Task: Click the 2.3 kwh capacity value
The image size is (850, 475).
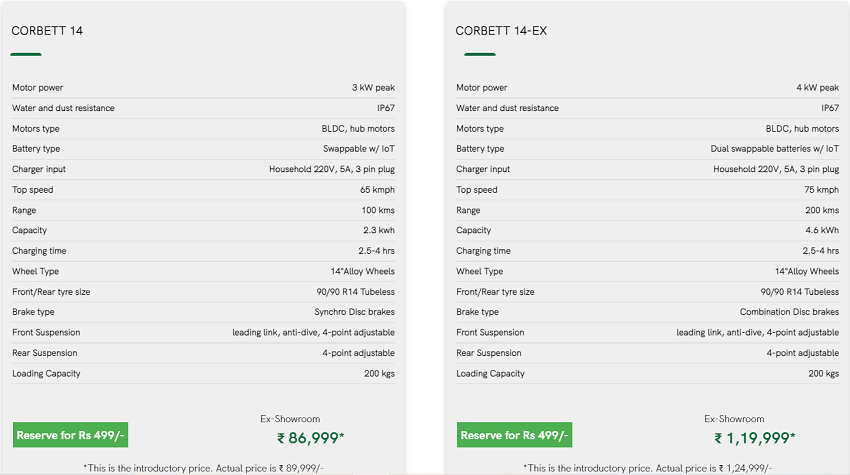Action: [x=378, y=231]
